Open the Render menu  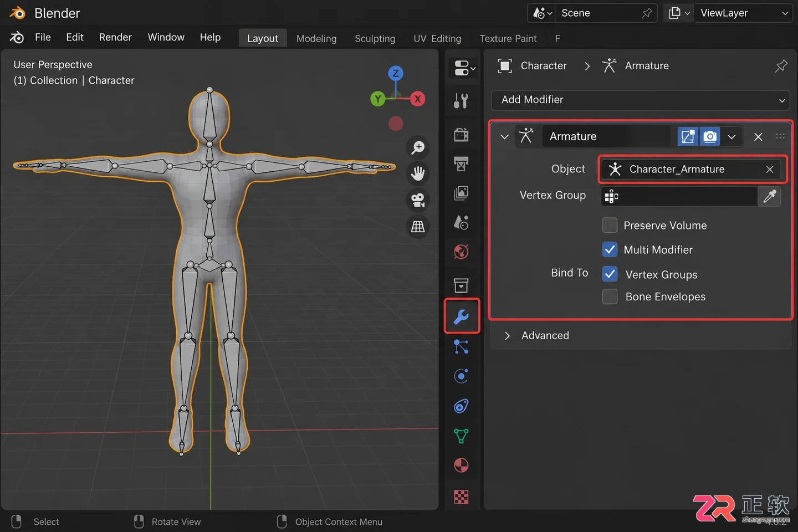click(115, 37)
